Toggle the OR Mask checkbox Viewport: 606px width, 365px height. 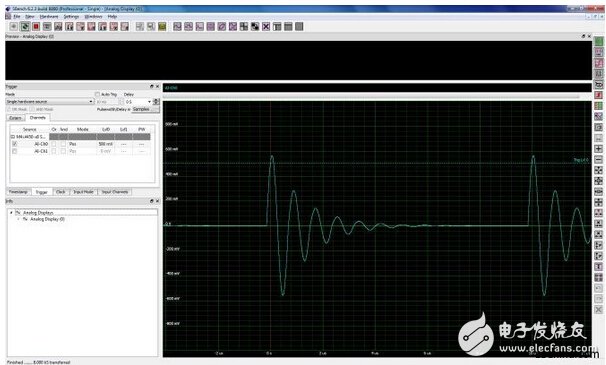9,109
